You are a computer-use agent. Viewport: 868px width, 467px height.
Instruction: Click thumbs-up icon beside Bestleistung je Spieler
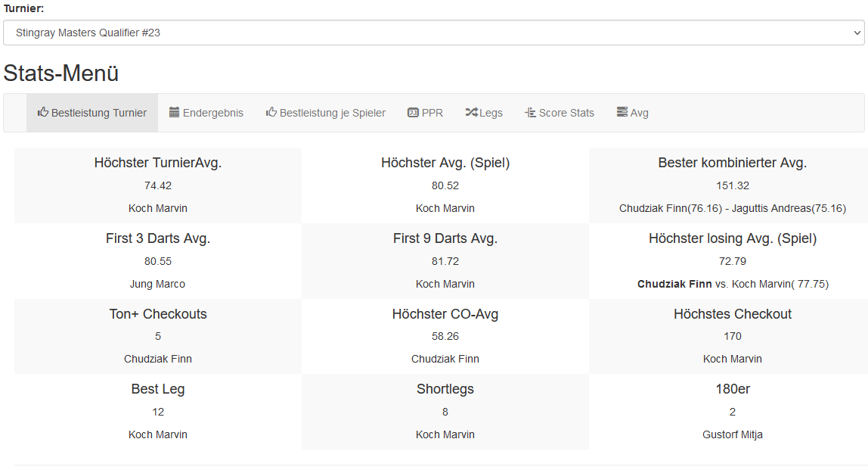tap(271, 113)
